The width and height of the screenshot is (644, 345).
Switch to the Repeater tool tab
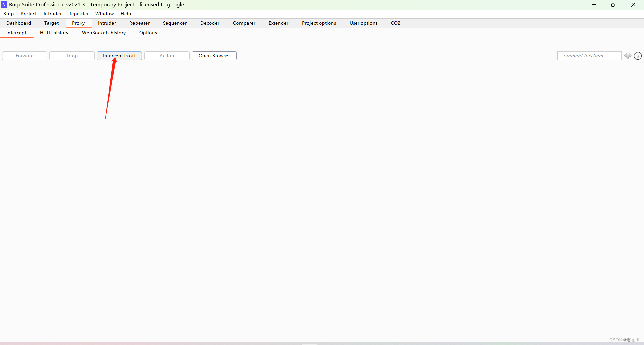tap(140, 23)
